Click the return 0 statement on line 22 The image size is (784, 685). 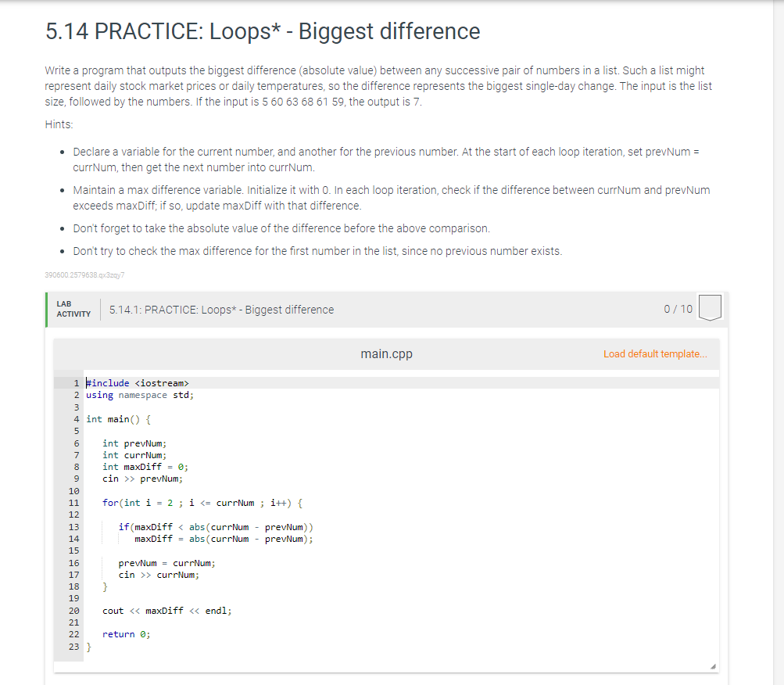122,634
